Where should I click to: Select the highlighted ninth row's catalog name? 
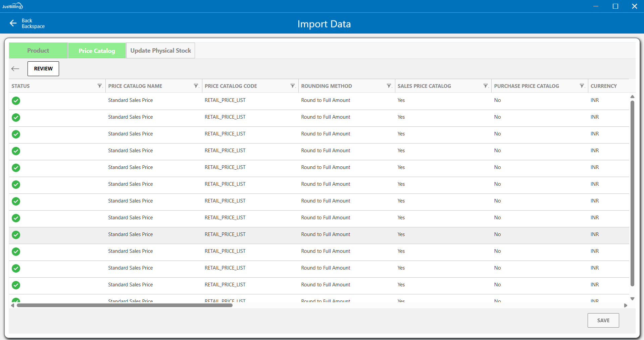tap(130, 234)
